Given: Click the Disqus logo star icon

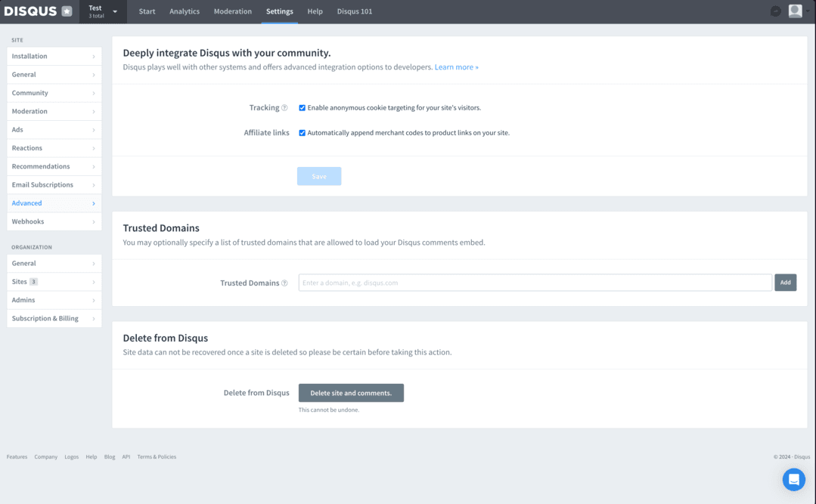Looking at the screenshot, I should pos(67,11).
